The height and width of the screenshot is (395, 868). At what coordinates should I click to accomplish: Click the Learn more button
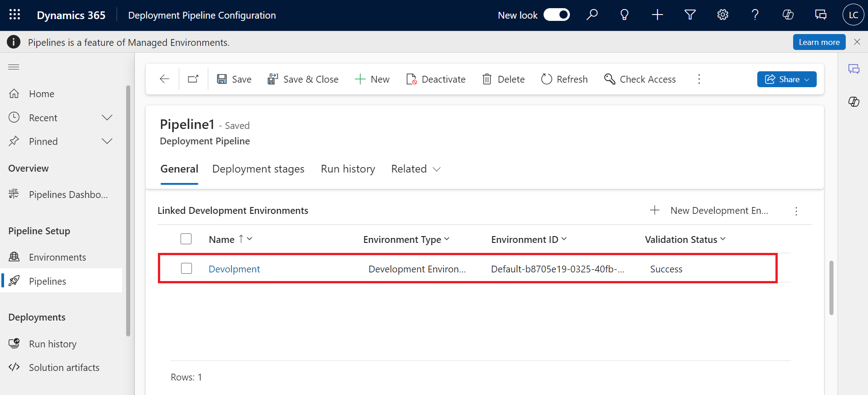coord(819,42)
